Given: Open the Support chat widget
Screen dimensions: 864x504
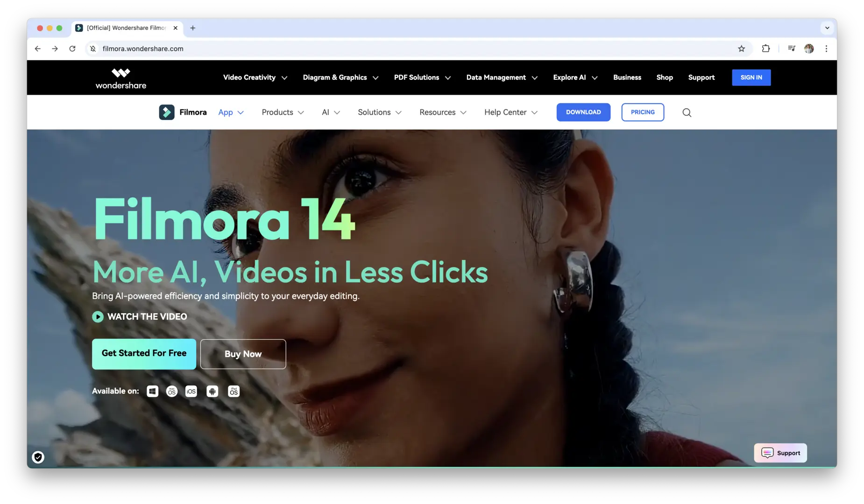Looking at the screenshot, I should 780,453.
